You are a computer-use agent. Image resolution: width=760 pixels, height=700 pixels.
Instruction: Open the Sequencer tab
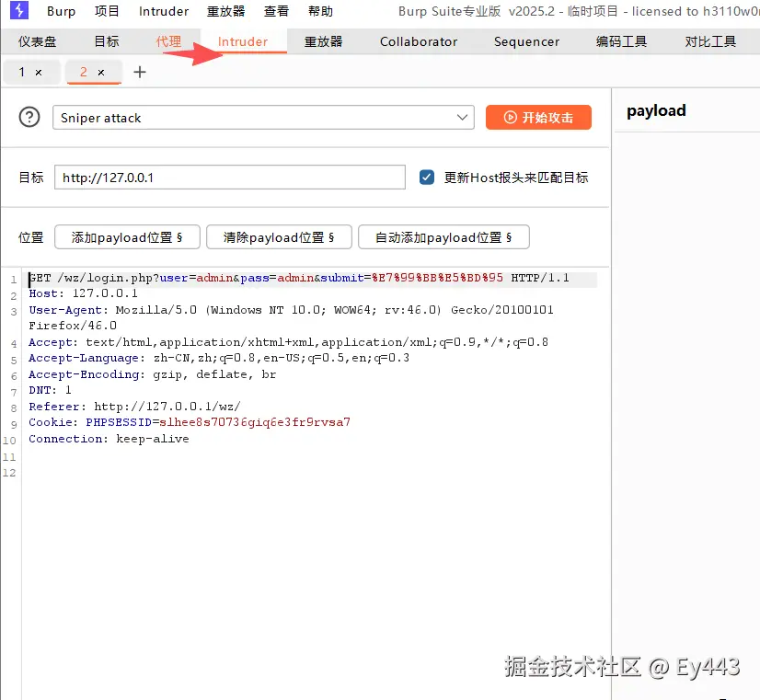pos(526,41)
